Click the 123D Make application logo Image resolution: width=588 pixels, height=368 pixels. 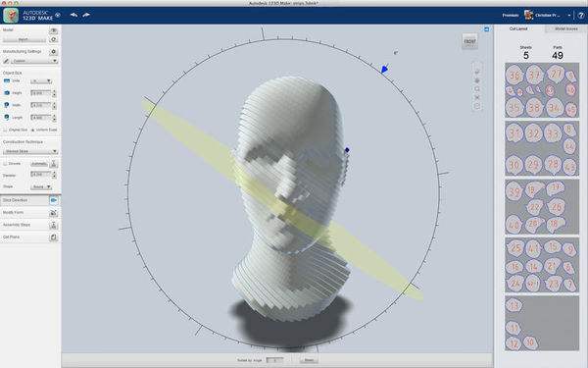[x=11, y=16]
